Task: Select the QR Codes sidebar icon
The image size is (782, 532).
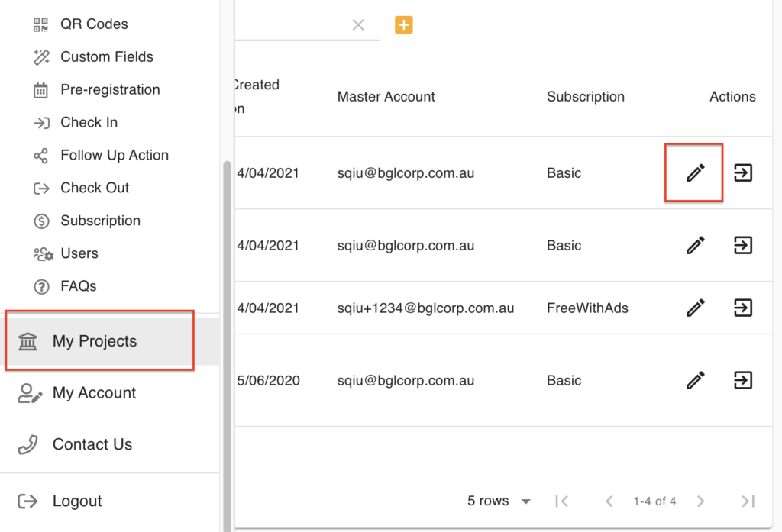Action: click(x=39, y=24)
